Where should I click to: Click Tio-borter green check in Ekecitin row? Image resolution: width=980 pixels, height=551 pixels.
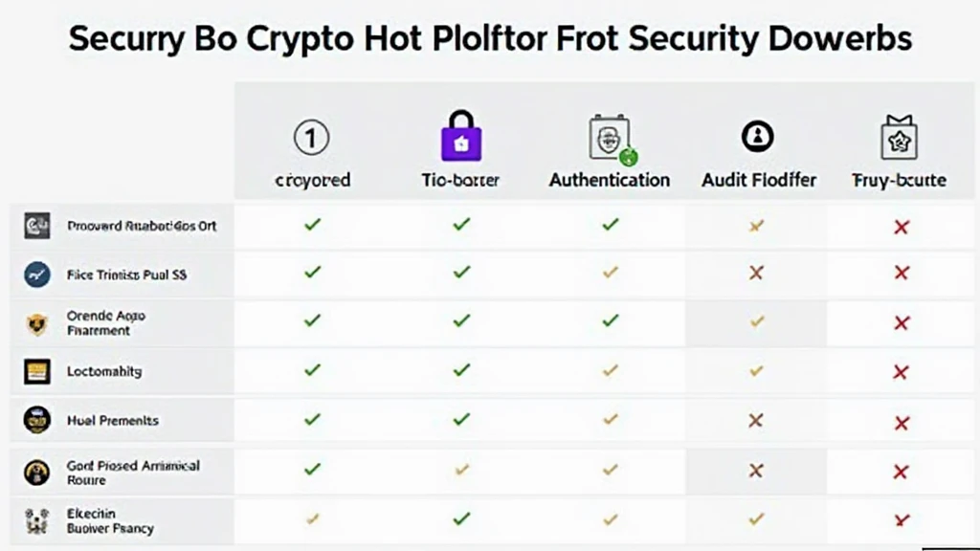pos(461,518)
